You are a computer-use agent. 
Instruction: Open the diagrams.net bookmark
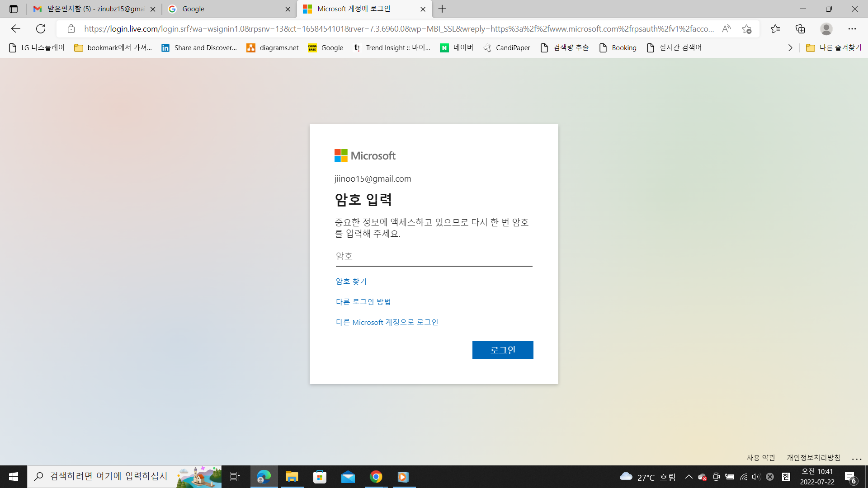click(x=273, y=48)
